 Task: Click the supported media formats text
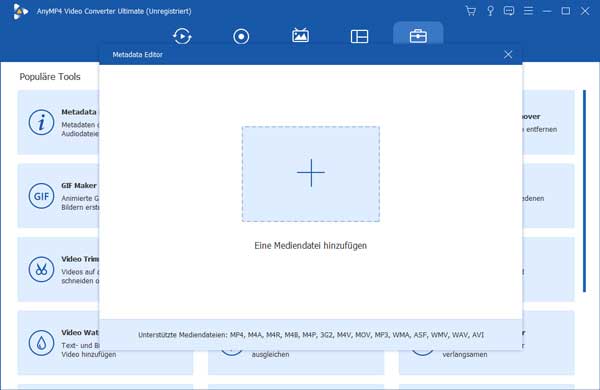click(311, 335)
